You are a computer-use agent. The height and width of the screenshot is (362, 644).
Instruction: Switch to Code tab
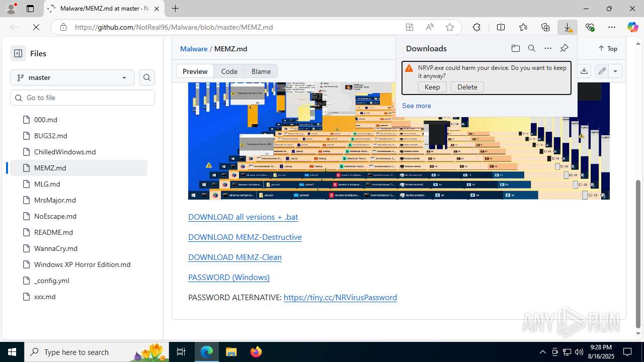coord(229,71)
